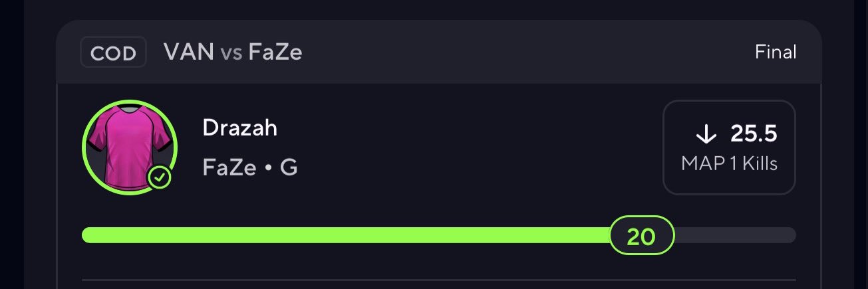Select VAN in the match title
This screenshot has width=868, height=289.
coord(189,52)
